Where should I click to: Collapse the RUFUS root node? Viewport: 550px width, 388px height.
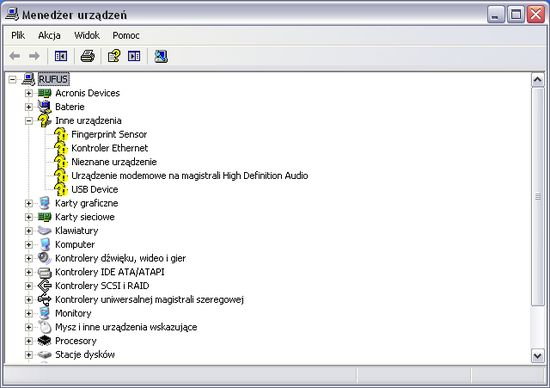click(x=13, y=79)
